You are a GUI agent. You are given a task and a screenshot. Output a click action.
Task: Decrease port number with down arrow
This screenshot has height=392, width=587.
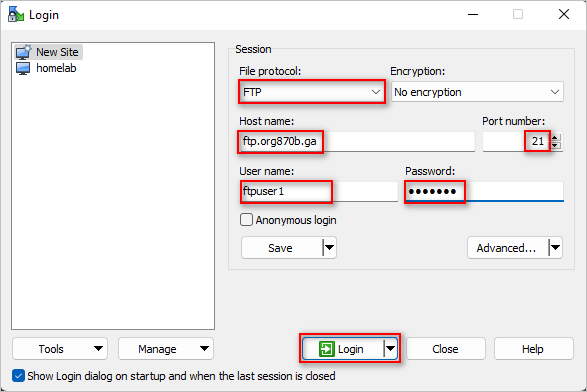[556, 146]
